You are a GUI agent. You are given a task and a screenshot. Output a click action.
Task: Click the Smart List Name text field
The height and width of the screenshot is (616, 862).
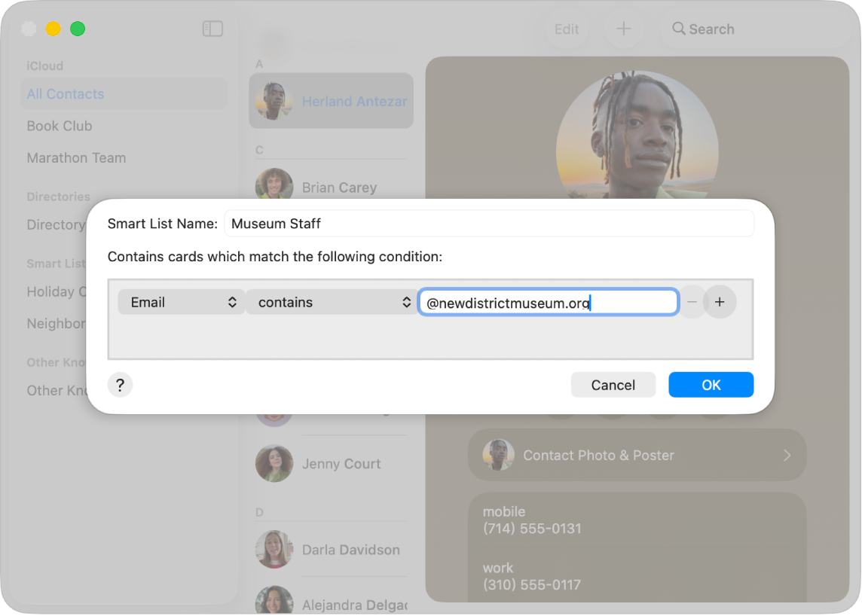pos(489,223)
